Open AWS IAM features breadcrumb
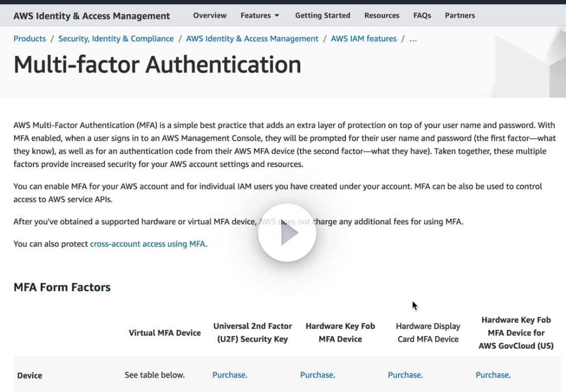Screen dimensions: 566x392 tap(364, 39)
